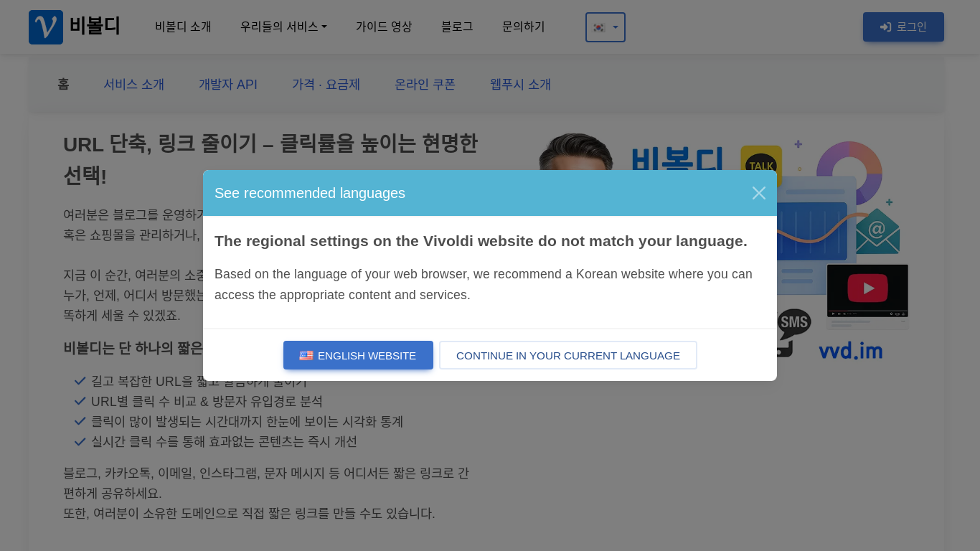Click the URL 단축 headline text
980x551 pixels.
pyautogui.click(x=270, y=159)
